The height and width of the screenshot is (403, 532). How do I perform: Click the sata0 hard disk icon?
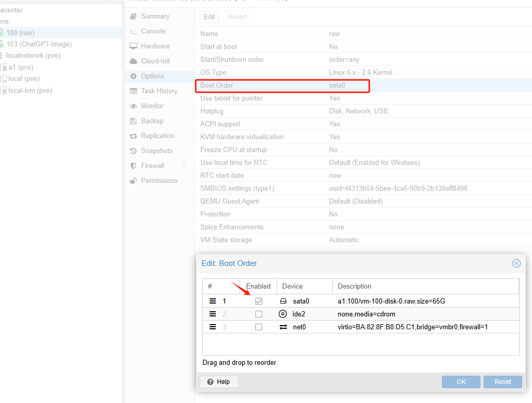(283, 301)
